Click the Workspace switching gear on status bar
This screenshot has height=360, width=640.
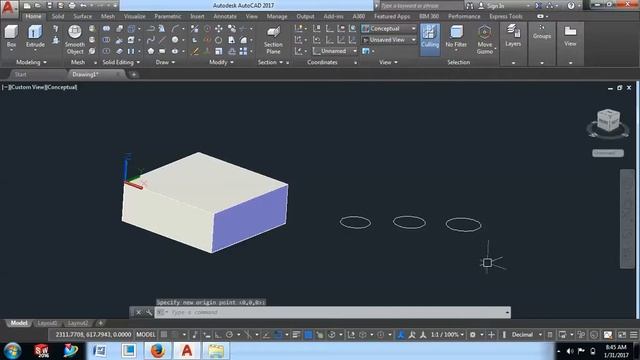point(473,335)
